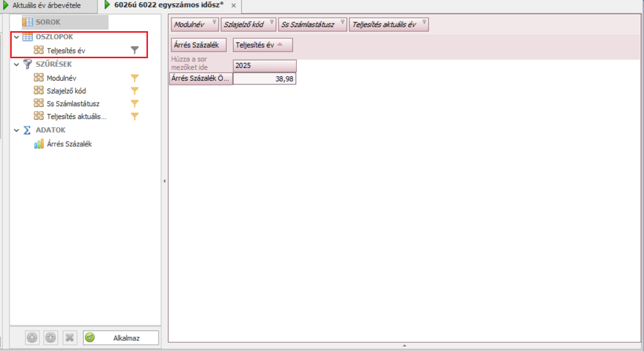Collapse the SZŰRÉSEK section
Screen dimensions: 644x351
(x=16, y=64)
